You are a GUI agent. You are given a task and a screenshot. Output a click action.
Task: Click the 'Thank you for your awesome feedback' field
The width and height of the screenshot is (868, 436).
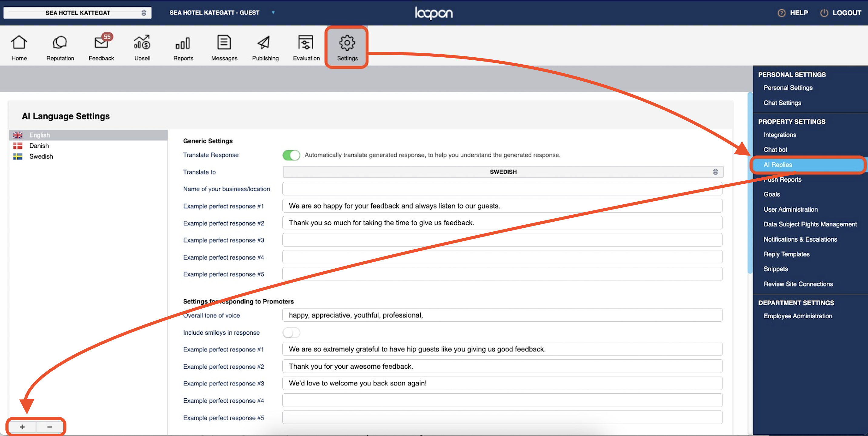click(x=502, y=366)
